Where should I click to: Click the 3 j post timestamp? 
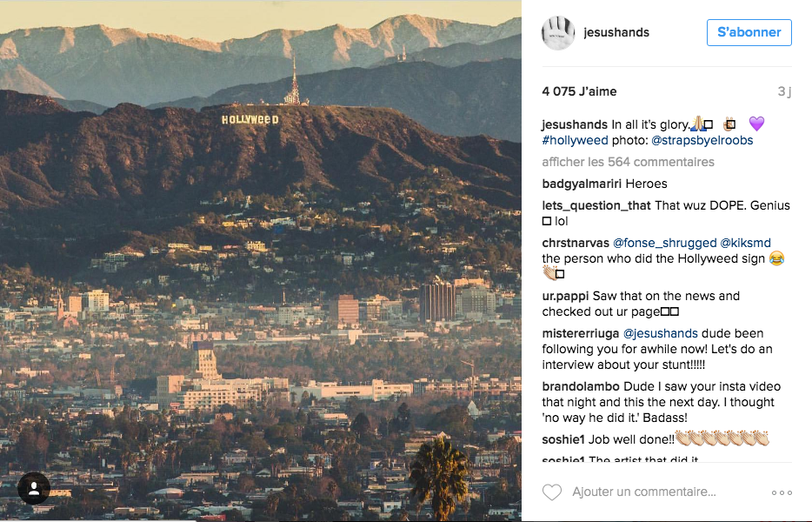click(x=784, y=91)
